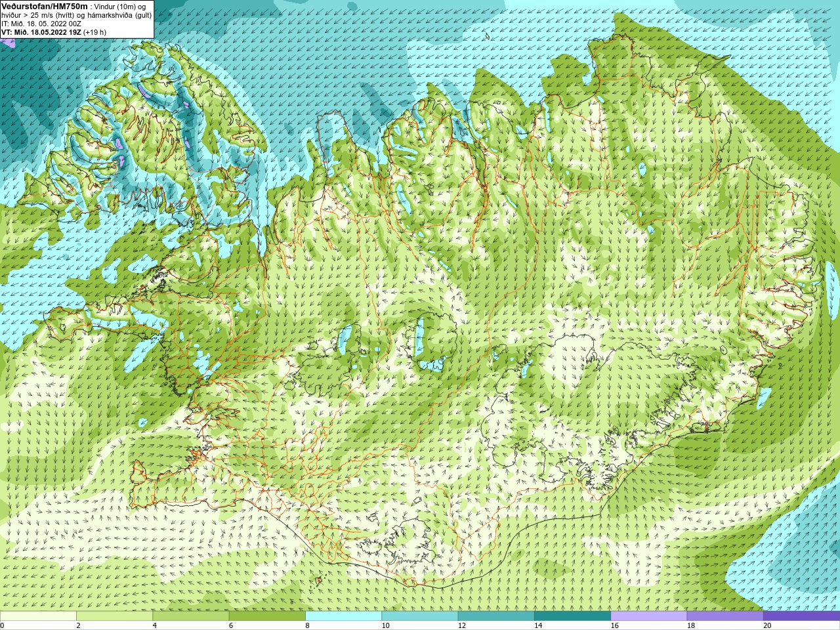Click the teal 12–14 m/s legend swatch
The height and width of the screenshot is (630, 840).
click(x=496, y=616)
